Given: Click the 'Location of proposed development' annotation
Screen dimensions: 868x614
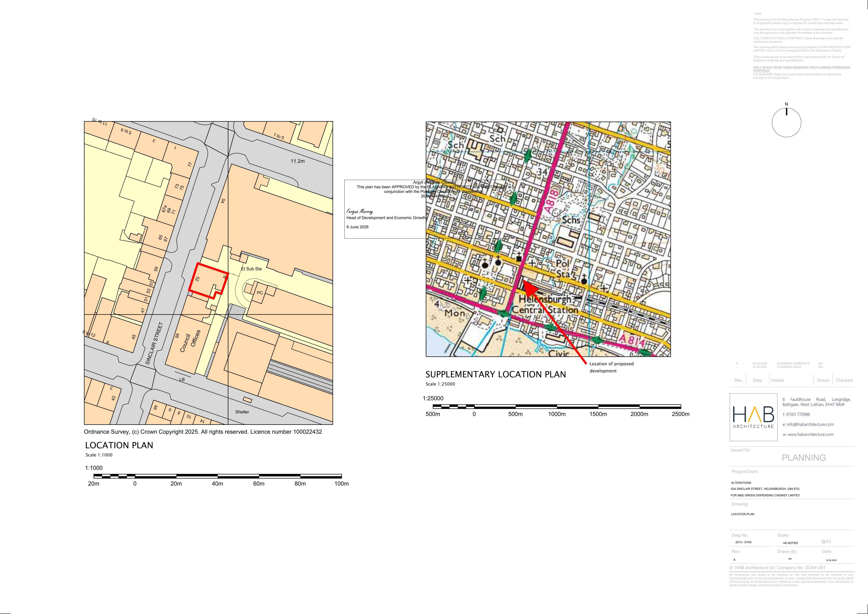Looking at the screenshot, I should coord(611,367).
